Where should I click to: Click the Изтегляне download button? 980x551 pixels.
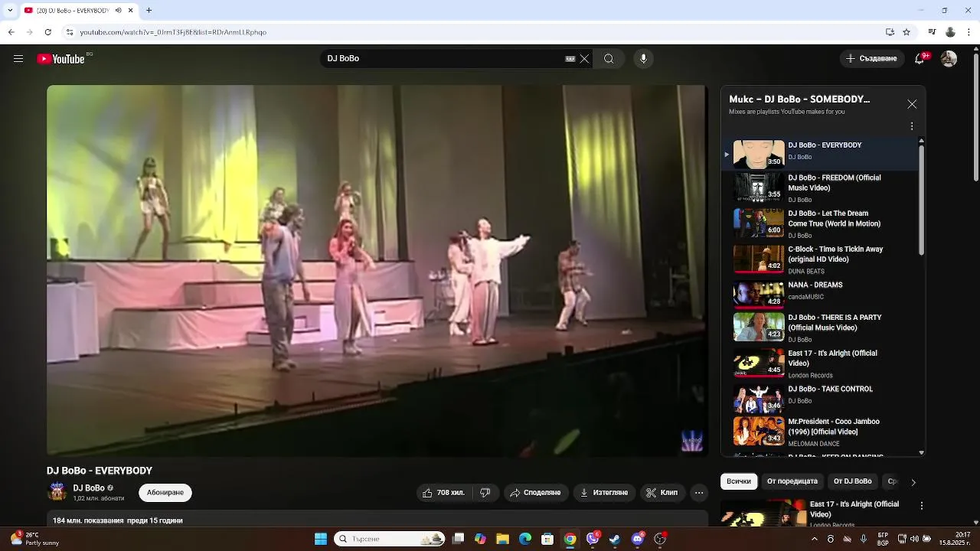[604, 493]
